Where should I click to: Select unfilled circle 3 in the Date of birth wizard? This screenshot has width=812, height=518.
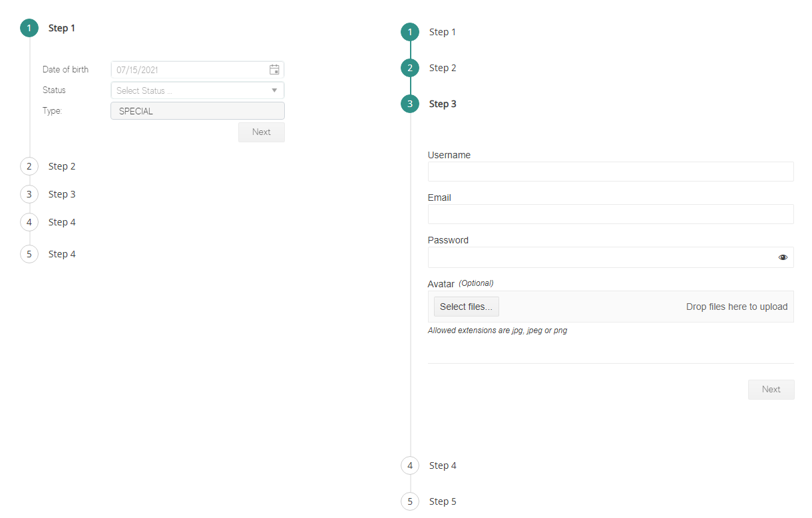click(29, 194)
